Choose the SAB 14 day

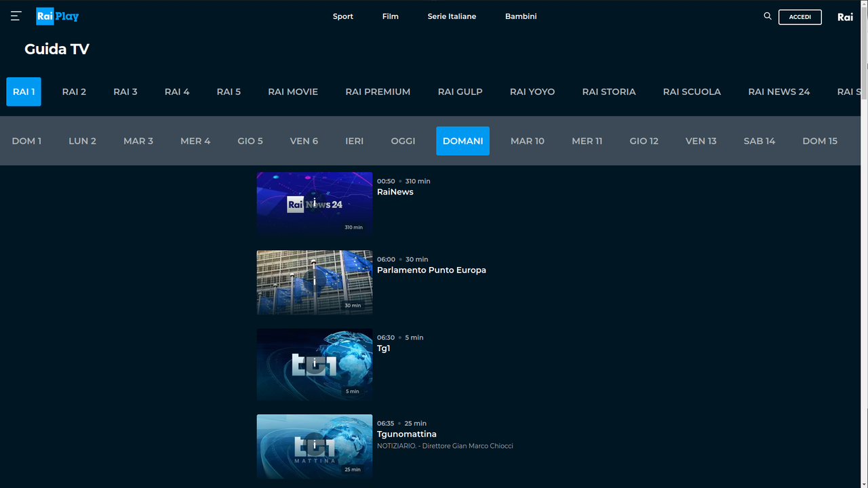coord(759,141)
